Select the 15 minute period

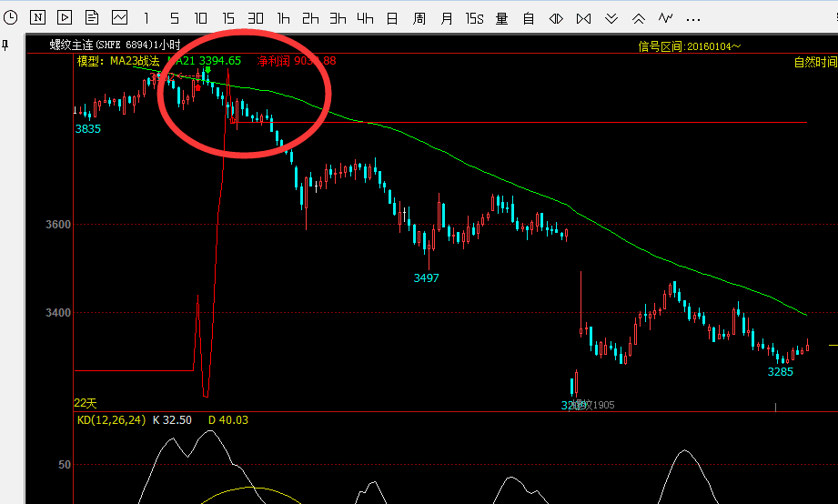point(228,17)
